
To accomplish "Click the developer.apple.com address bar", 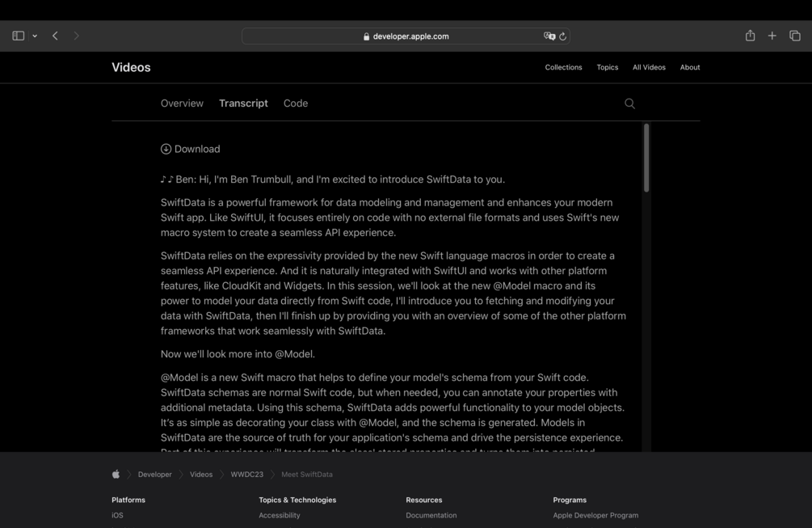I will (x=406, y=36).
